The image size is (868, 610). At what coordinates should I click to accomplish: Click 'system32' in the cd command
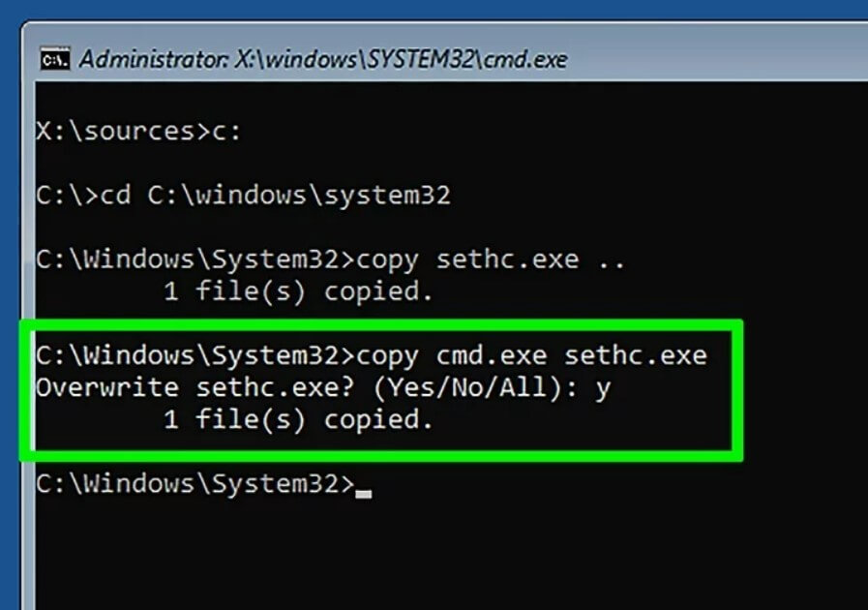[x=387, y=196]
